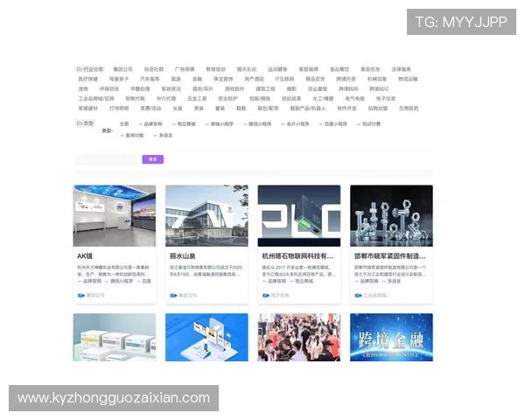Focus the search input field

[108, 159]
